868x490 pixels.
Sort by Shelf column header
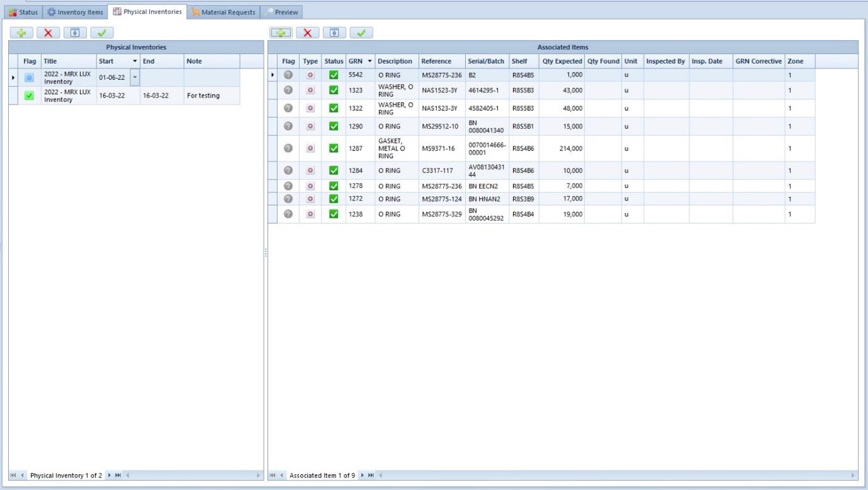pyautogui.click(x=524, y=61)
